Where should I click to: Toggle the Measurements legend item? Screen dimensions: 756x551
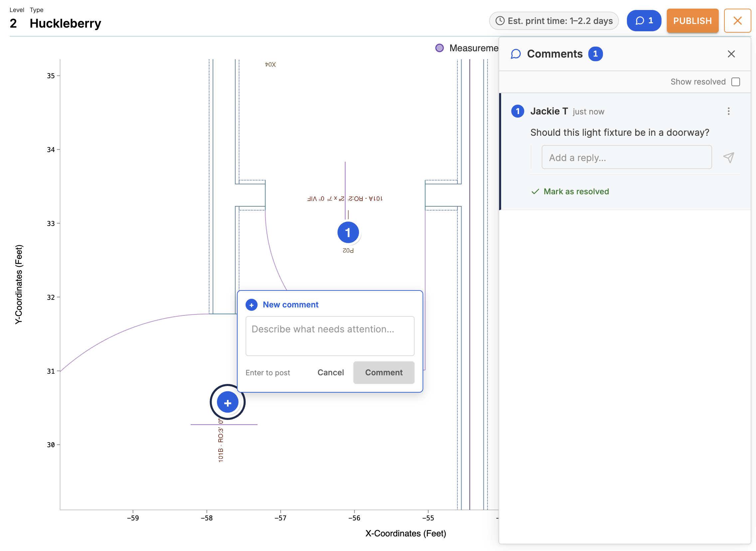pyautogui.click(x=467, y=48)
